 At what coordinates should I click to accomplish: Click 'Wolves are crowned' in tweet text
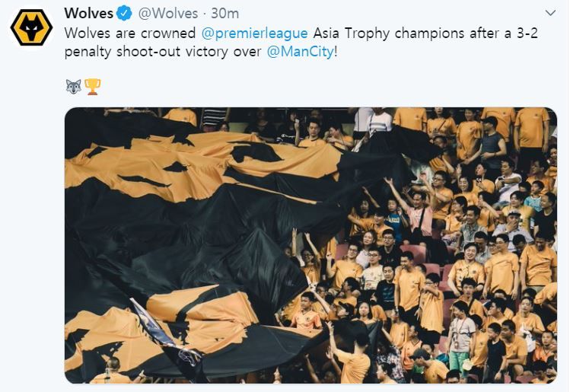(130, 34)
